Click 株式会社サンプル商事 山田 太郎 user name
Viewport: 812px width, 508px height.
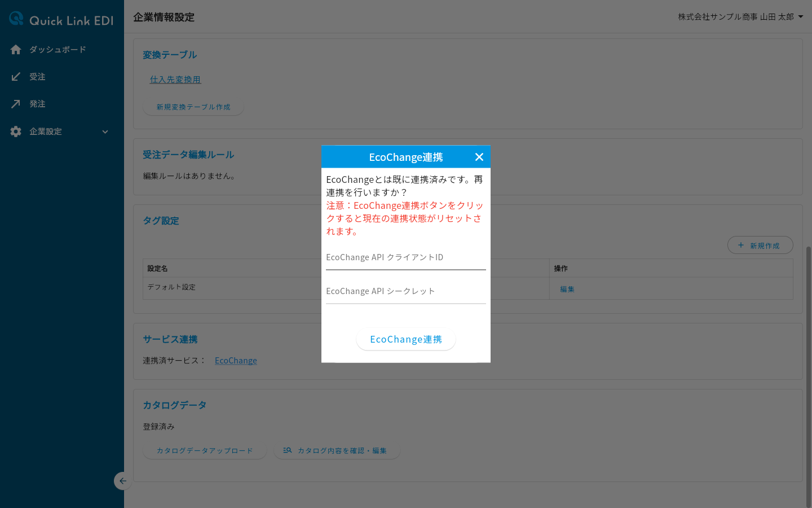coord(736,17)
